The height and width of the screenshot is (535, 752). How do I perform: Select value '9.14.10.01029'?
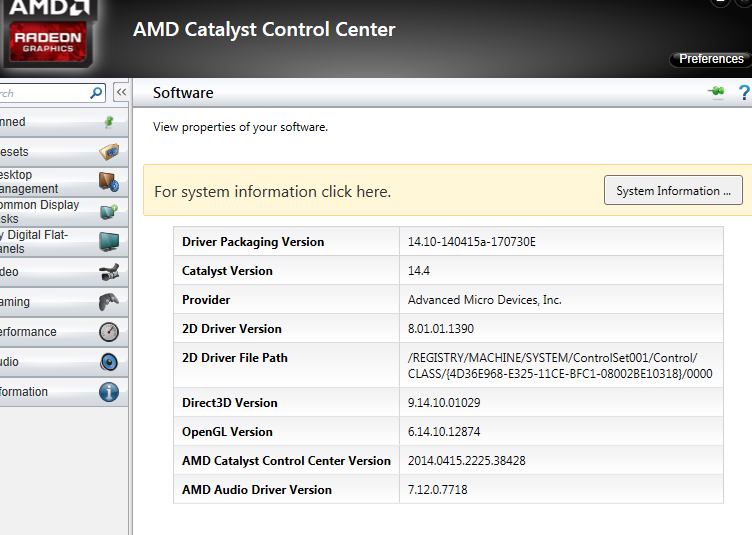444,403
